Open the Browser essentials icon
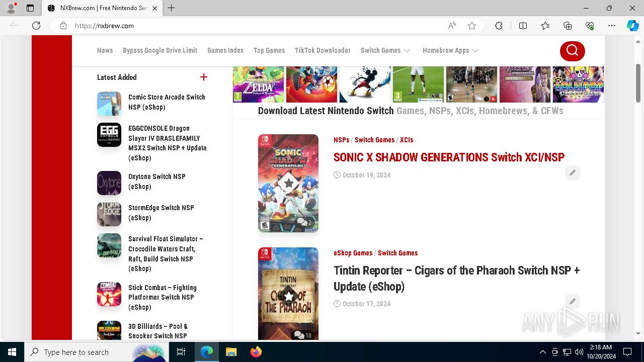 tap(590, 26)
